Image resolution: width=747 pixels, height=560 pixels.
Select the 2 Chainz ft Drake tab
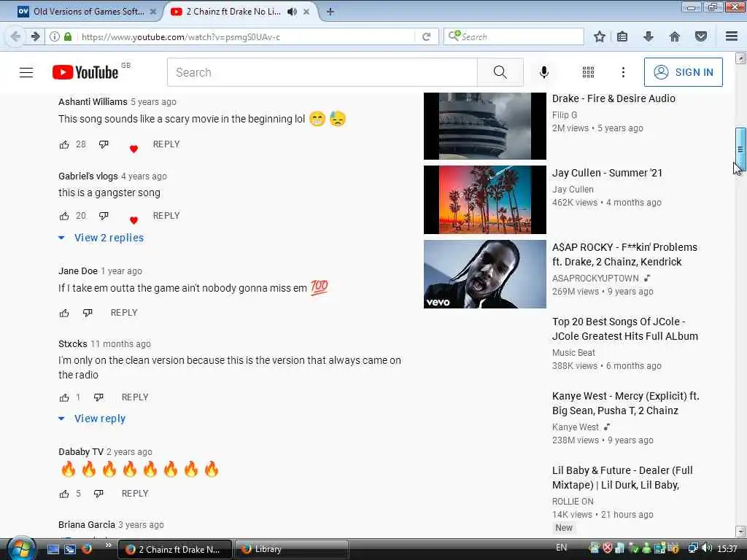pyautogui.click(x=233, y=12)
